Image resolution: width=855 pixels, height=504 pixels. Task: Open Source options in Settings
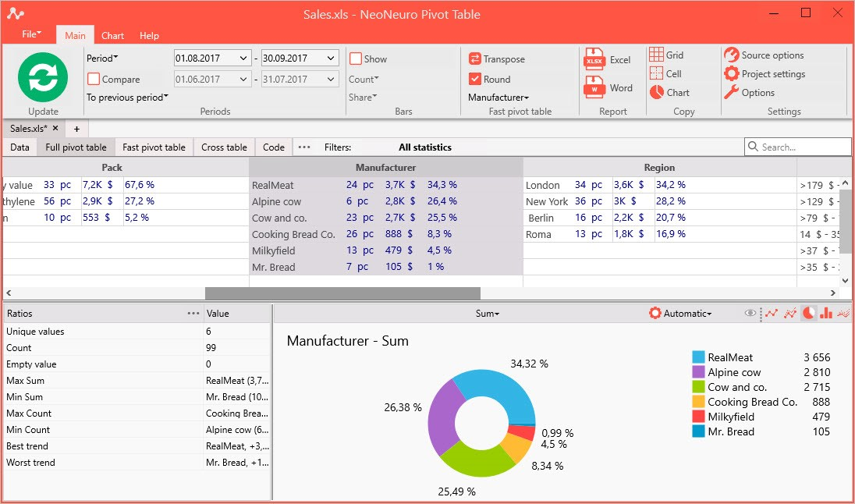pyautogui.click(x=764, y=55)
